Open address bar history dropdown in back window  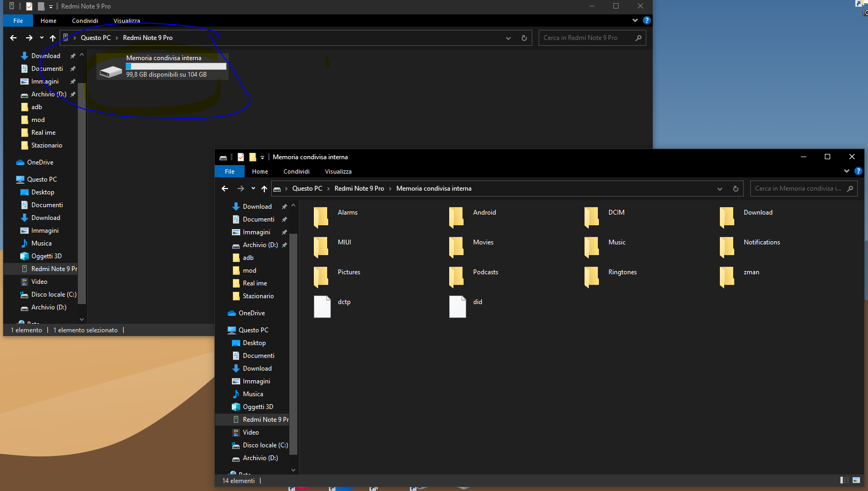(508, 38)
